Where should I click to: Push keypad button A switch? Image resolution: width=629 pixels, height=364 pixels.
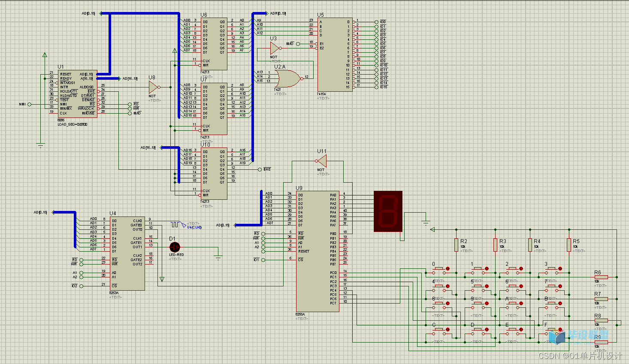click(x=512, y=305)
